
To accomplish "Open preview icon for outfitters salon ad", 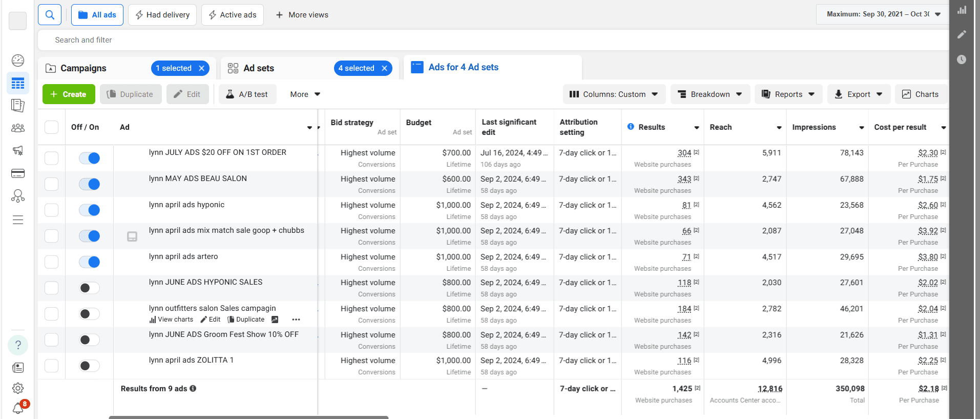I will pos(275,320).
